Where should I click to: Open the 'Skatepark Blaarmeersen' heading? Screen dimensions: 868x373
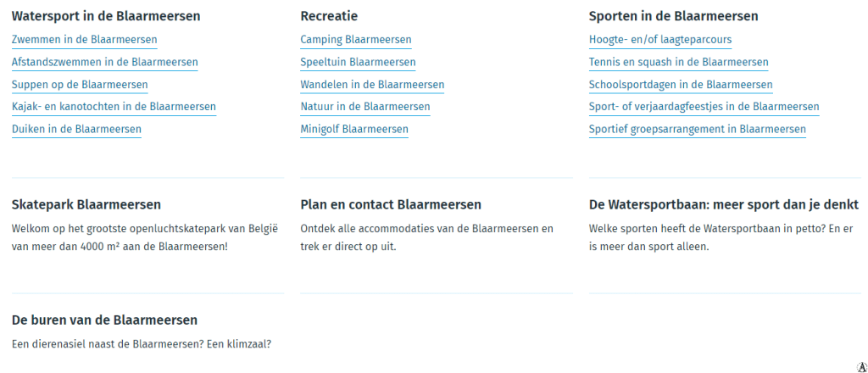(x=86, y=204)
